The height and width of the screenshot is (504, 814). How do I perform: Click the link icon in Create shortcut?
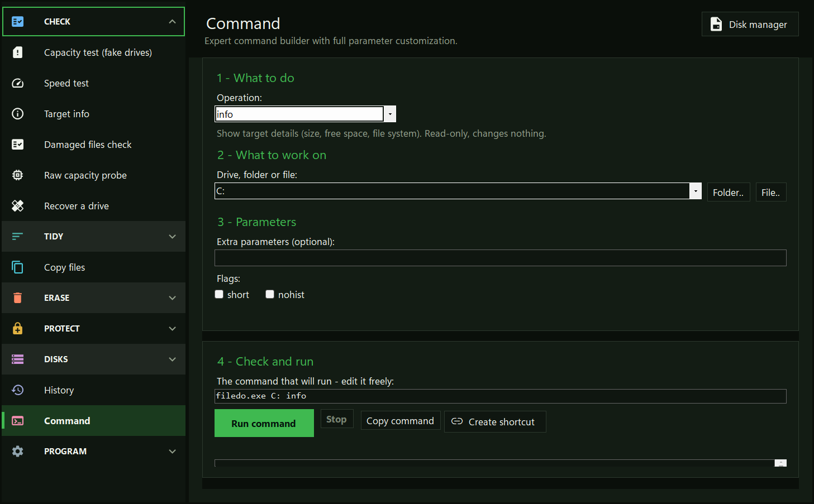[457, 421]
